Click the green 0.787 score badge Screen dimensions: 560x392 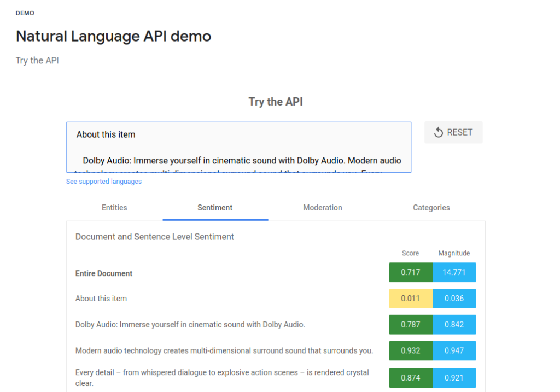click(x=411, y=324)
